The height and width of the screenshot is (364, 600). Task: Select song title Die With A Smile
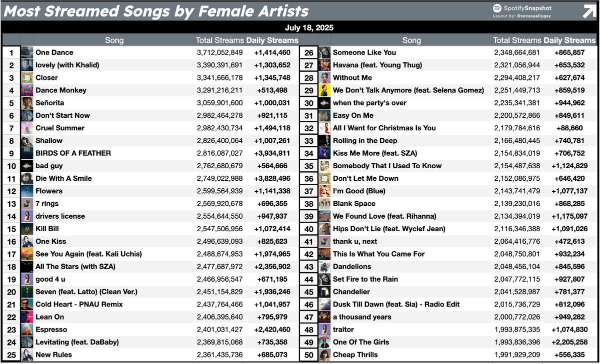click(63, 178)
